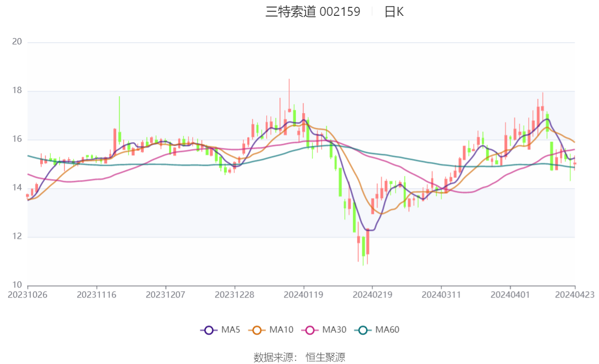
Task: Click the data source text 恒生聚源
Action: pyautogui.click(x=325, y=358)
